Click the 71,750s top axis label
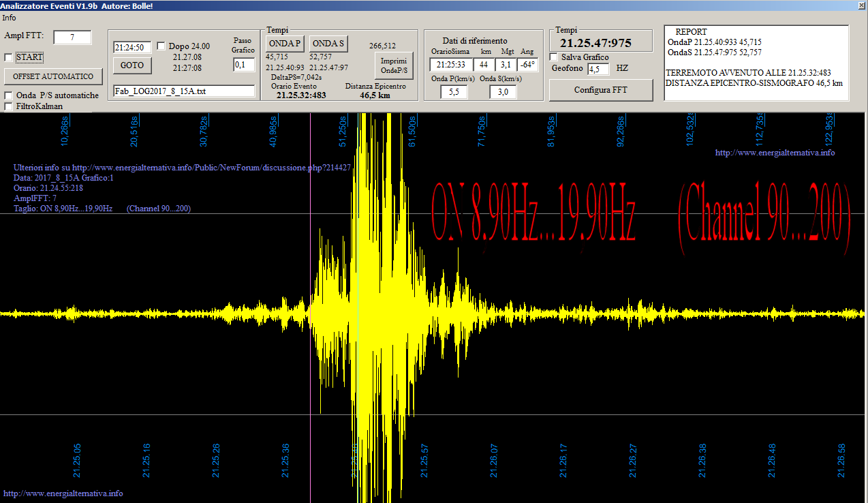The width and height of the screenshot is (868, 503). [x=482, y=130]
